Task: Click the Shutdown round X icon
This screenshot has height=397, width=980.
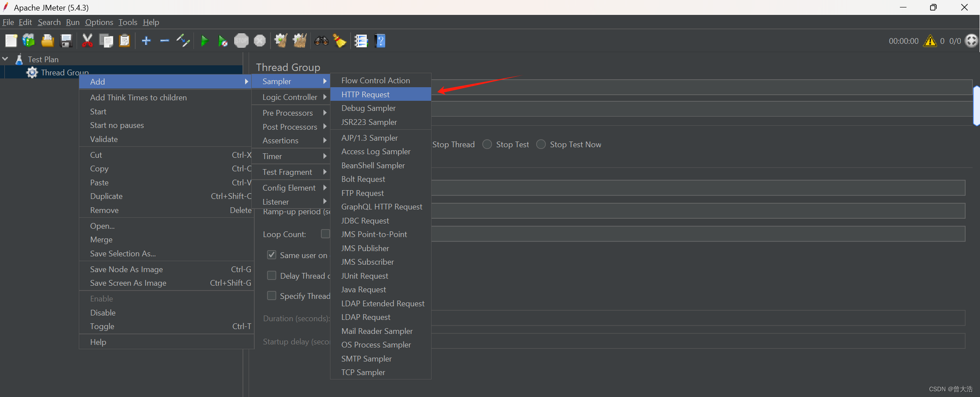Action: coord(260,41)
